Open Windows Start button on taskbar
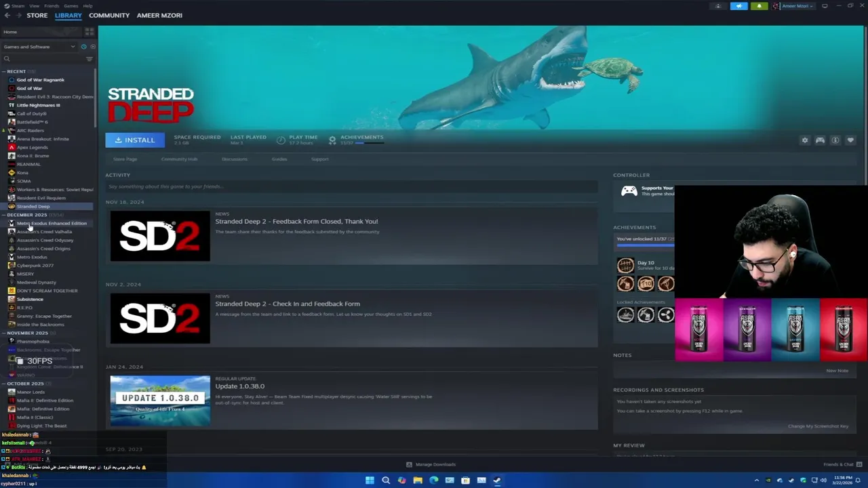The image size is (868, 488). tap(370, 481)
